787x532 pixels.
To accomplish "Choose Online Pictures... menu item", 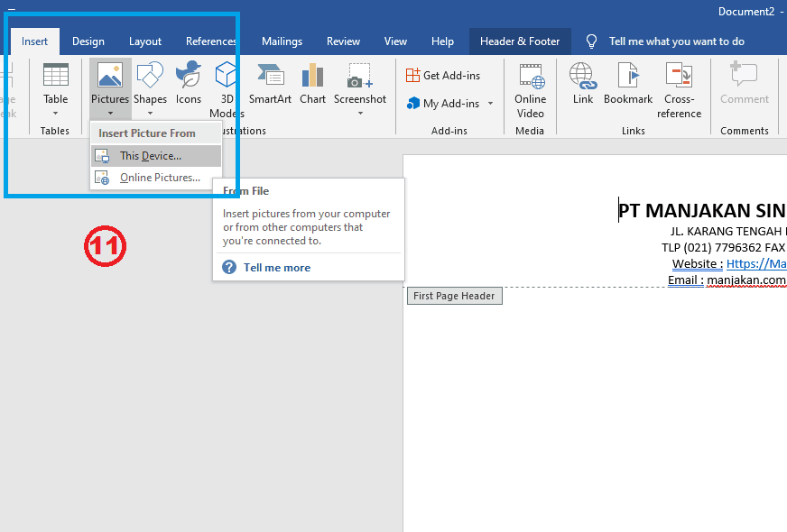I will 156,178.
